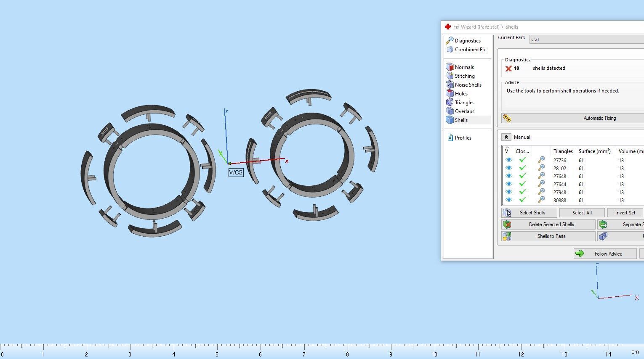Click the Invert Selection button
Screen dimensions: 644x359
(625, 213)
